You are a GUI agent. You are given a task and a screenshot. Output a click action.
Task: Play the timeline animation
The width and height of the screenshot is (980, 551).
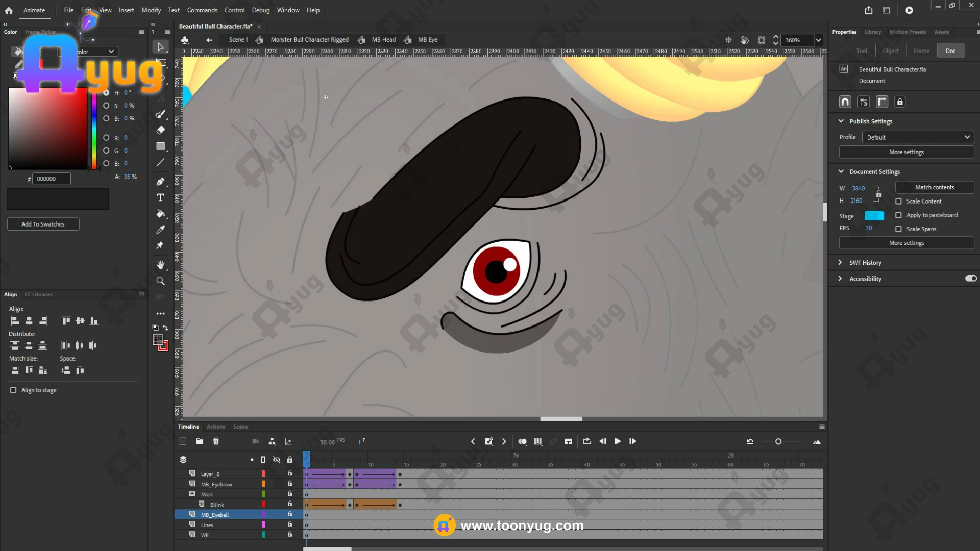pos(618,441)
